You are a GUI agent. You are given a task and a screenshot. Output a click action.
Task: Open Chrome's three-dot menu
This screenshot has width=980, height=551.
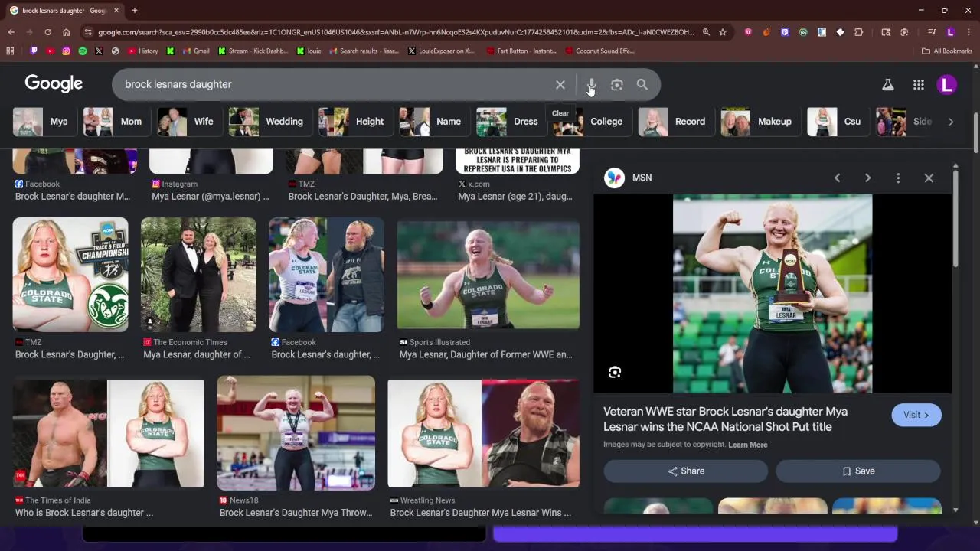[969, 32]
